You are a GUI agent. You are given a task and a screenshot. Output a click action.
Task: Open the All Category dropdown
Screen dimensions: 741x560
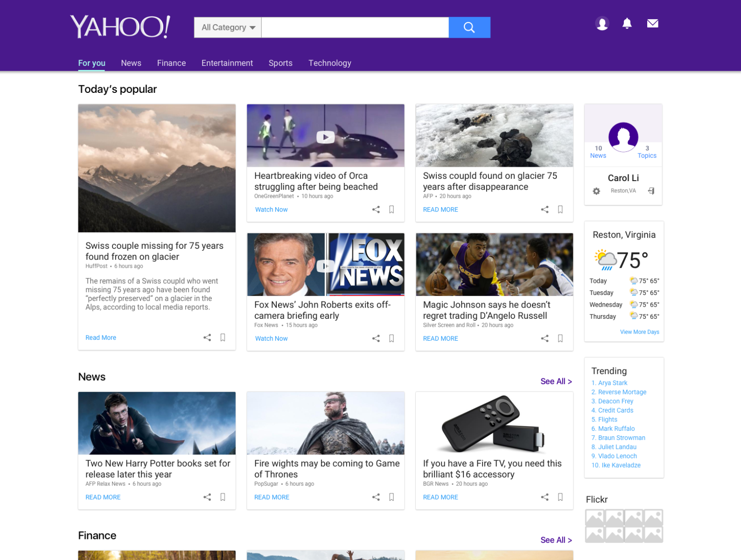click(228, 28)
